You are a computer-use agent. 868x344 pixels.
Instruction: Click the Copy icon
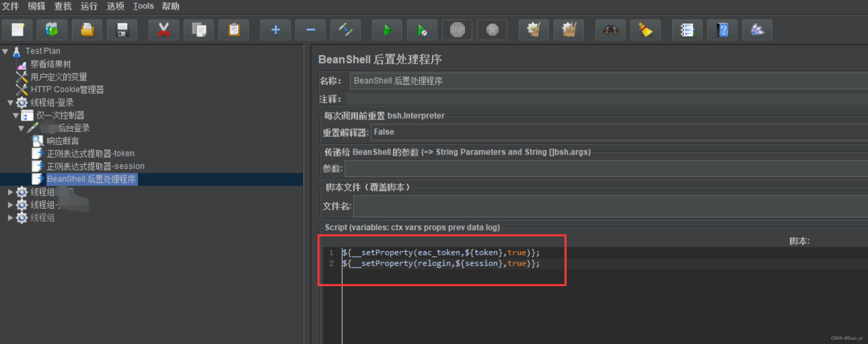[199, 30]
